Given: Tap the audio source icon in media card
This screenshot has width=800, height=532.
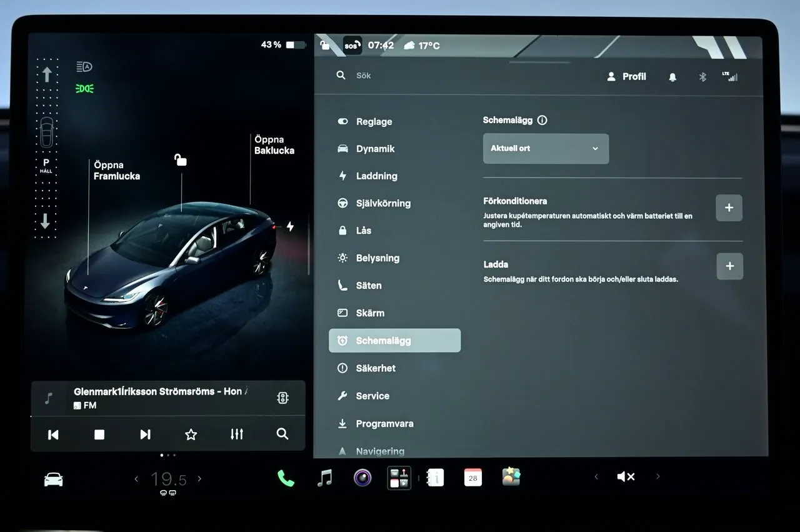Looking at the screenshot, I should pos(282,398).
